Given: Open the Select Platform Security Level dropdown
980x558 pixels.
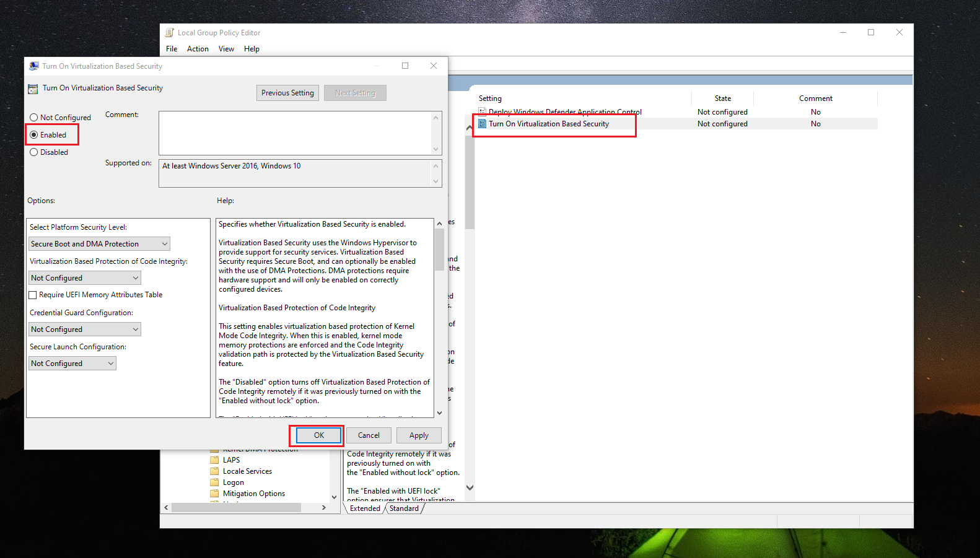Looking at the screenshot, I should pyautogui.click(x=99, y=244).
